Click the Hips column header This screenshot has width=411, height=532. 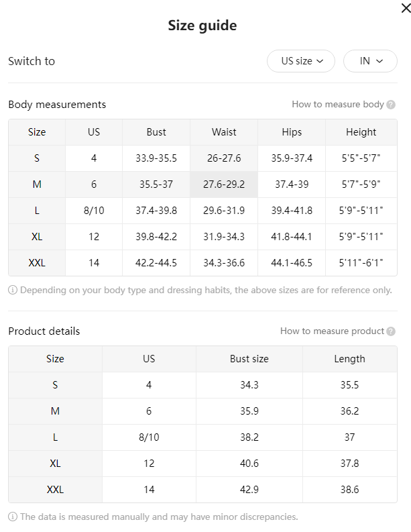[292, 132]
